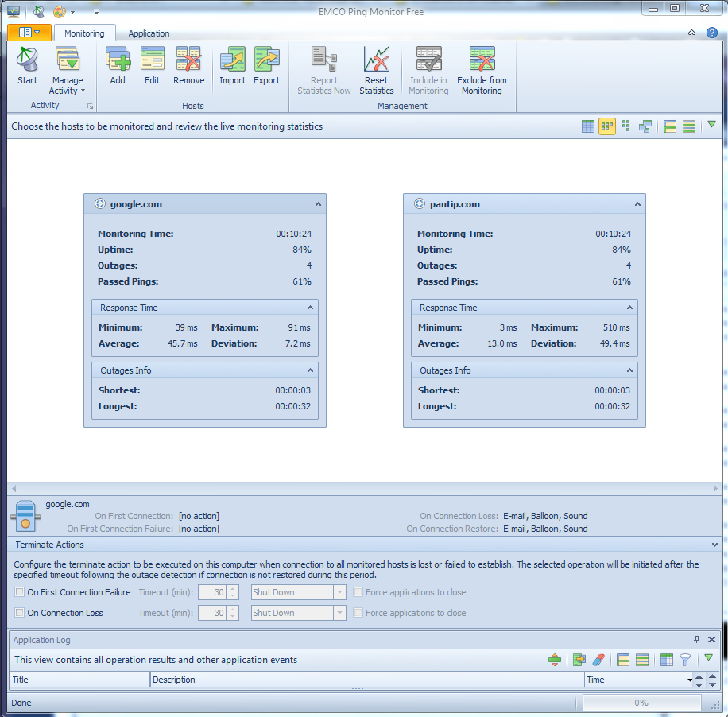Collapse the pantip.com host card
This screenshot has width=728, height=717.
pos(637,204)
